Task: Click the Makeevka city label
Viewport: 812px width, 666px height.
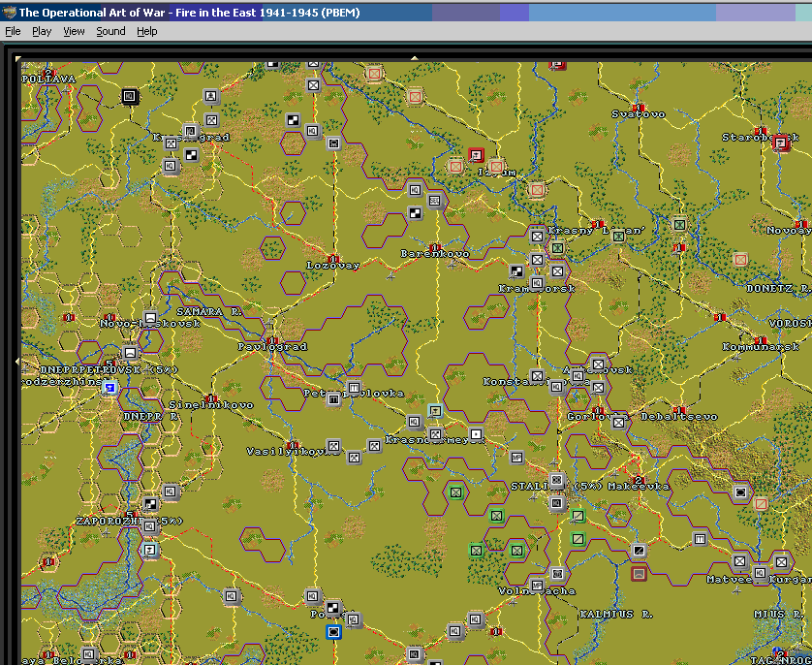Action: tap(639, 486)
